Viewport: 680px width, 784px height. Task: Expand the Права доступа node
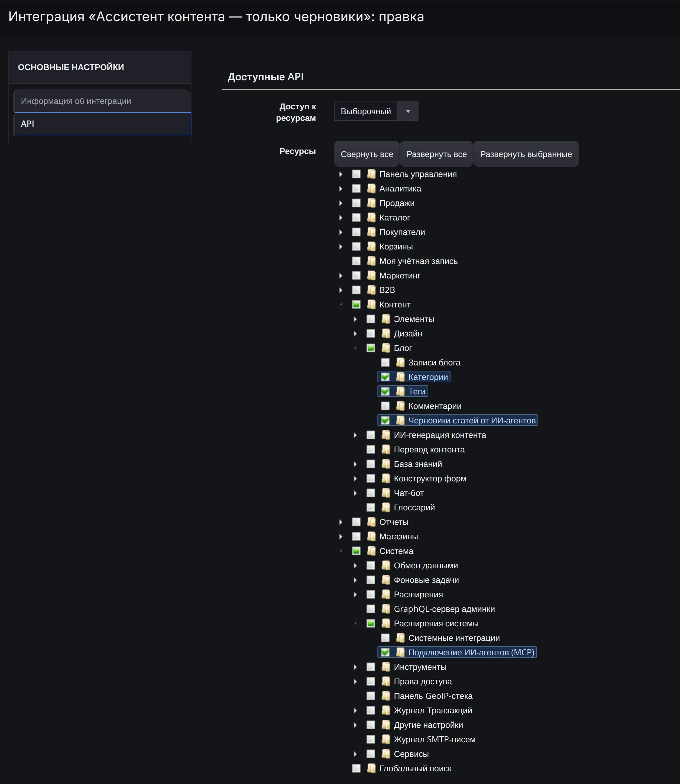(x=355, y=682)
